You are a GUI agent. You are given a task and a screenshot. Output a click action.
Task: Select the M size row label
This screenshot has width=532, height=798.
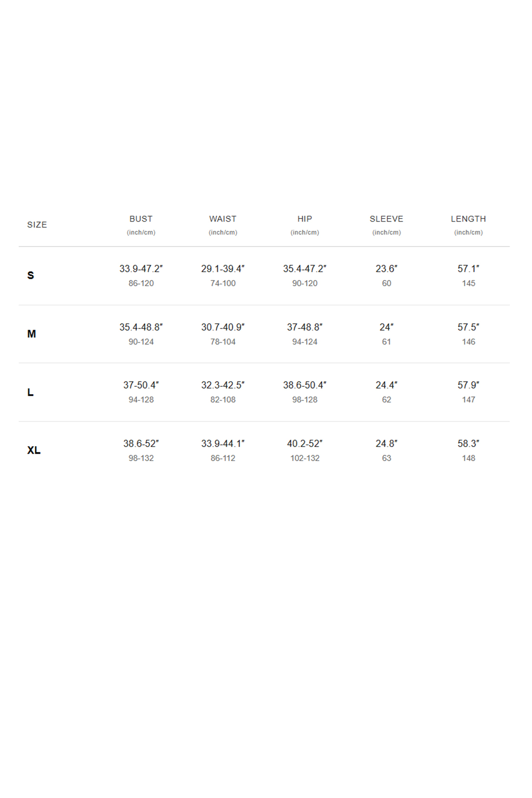click(31, 334)
